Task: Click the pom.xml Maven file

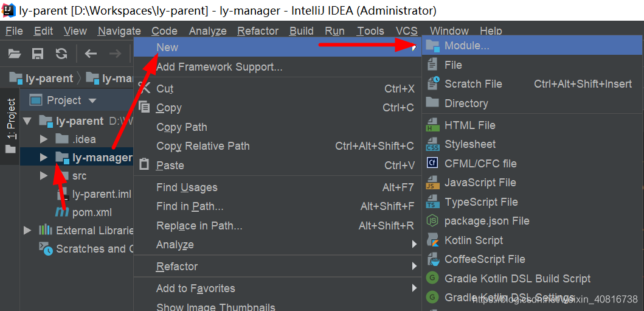Action: tap(91, 212)
